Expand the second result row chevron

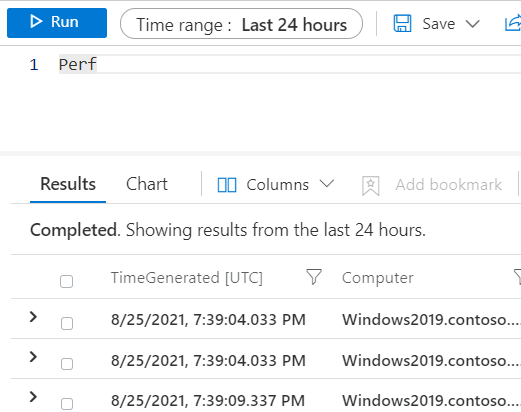[33, 357]
